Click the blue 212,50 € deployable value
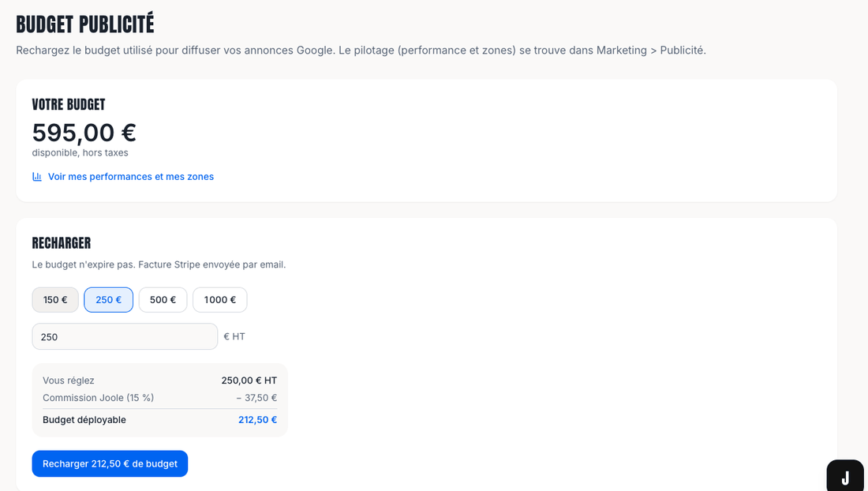The width and height of the screenshot is (868, 491). 257,420
